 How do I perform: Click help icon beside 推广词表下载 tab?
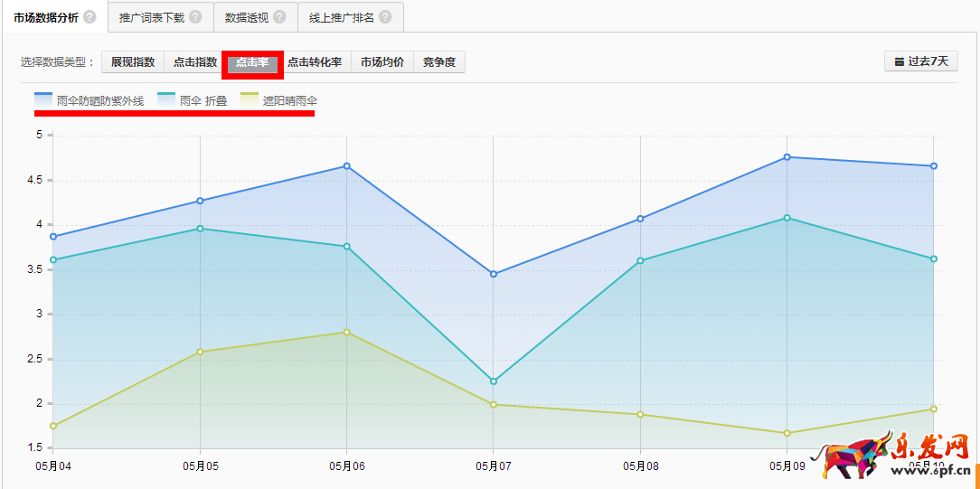click(195, 17)
